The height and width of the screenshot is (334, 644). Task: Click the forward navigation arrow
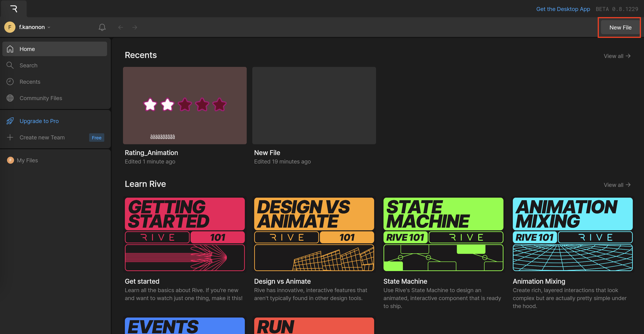click(135, 27)
